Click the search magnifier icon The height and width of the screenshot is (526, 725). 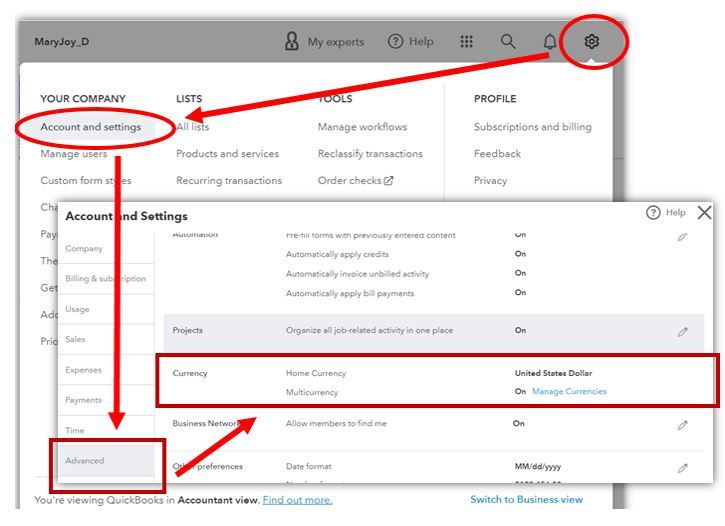(x=508, y=41)
